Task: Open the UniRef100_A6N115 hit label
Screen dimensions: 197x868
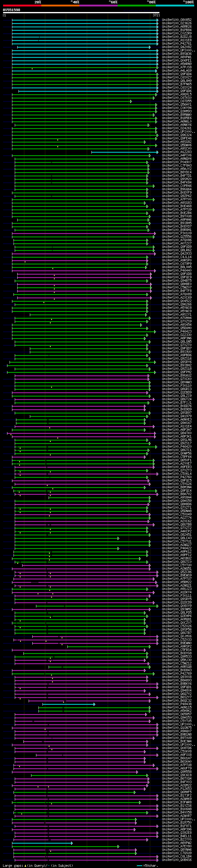Action: click(176, 707)
